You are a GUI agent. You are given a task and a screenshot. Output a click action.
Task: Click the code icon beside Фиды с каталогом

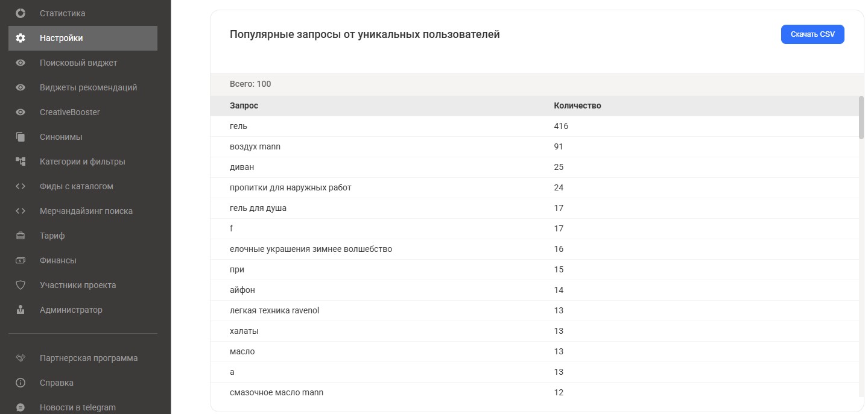click(x=20, y=186)
